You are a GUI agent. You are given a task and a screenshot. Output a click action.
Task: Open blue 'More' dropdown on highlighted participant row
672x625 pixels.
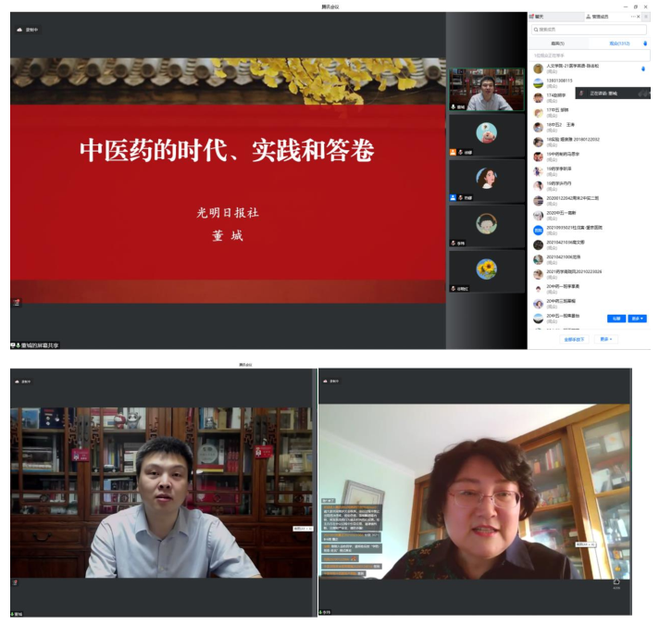[638, 319]
